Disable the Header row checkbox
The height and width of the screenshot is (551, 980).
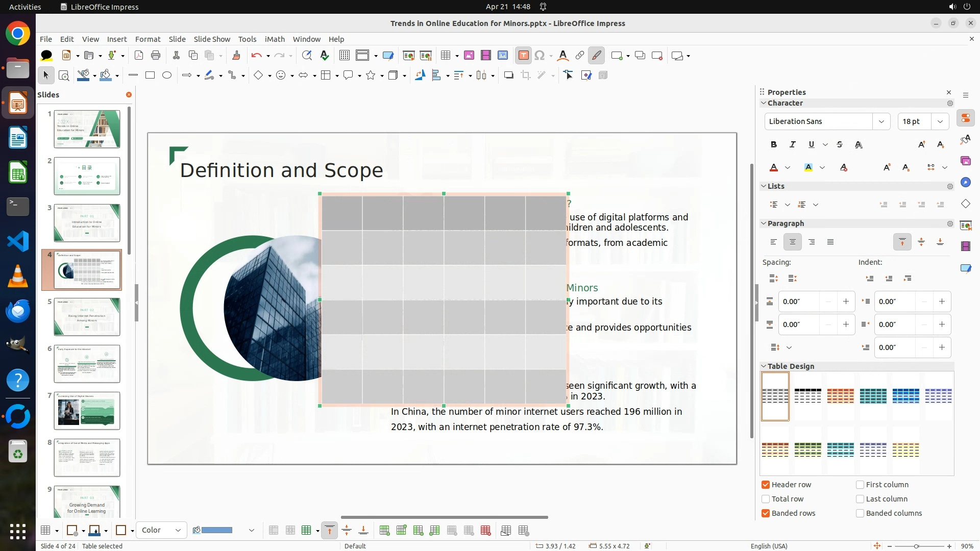pos(766,485)
